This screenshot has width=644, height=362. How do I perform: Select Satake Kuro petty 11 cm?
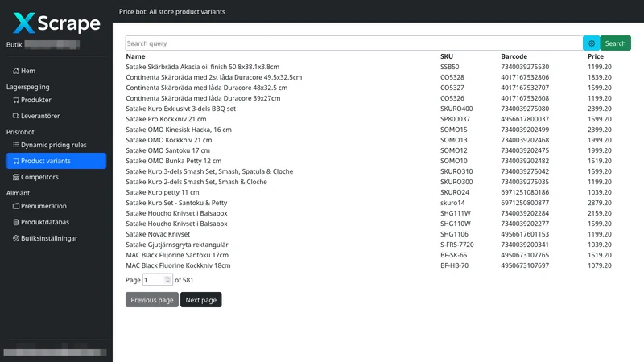[378, 192]
